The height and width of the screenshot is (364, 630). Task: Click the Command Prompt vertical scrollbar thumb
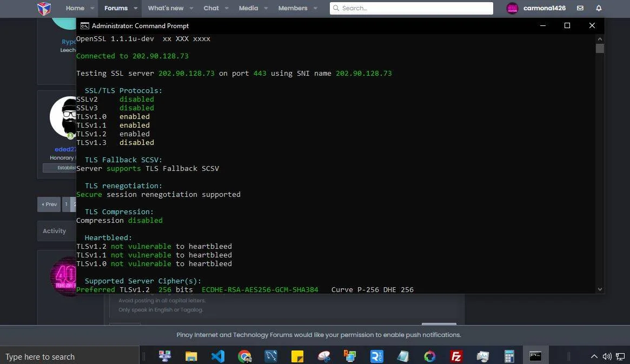(x=600, y=49)
